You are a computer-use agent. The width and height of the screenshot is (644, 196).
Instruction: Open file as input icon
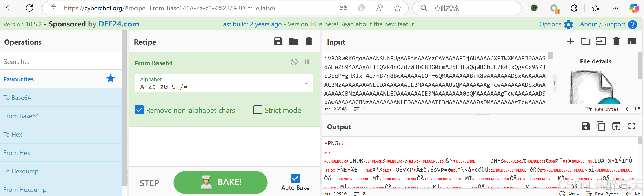click(x=601, y=41)
